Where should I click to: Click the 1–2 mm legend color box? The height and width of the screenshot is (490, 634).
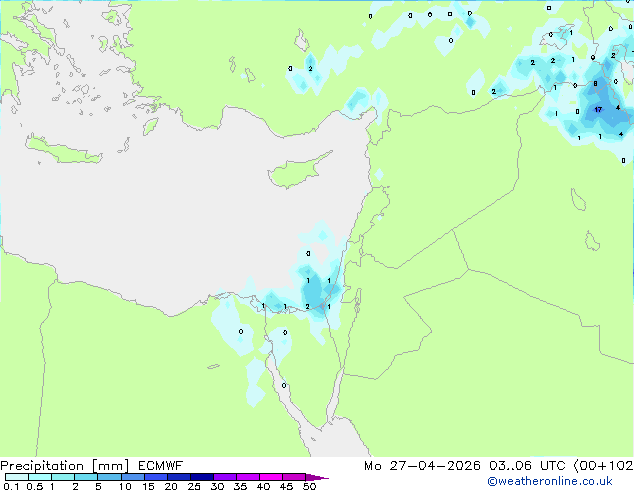tap(63, 477)
